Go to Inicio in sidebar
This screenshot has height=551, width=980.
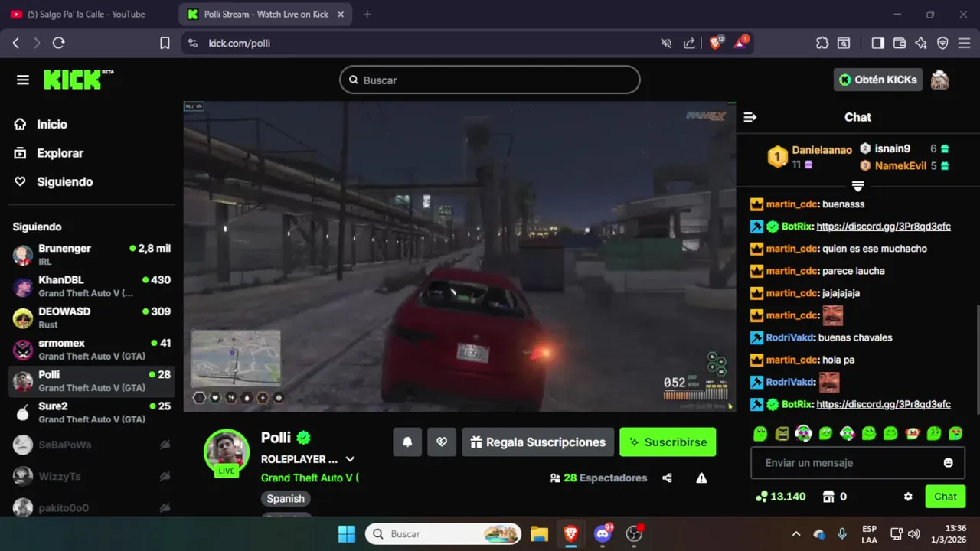tap(41, 124)
